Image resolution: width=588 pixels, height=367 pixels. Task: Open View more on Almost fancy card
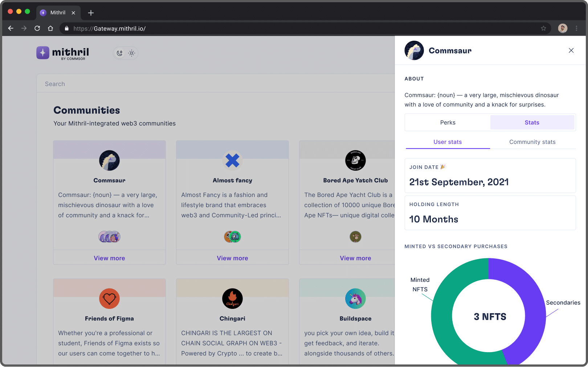tap(232, 258)
